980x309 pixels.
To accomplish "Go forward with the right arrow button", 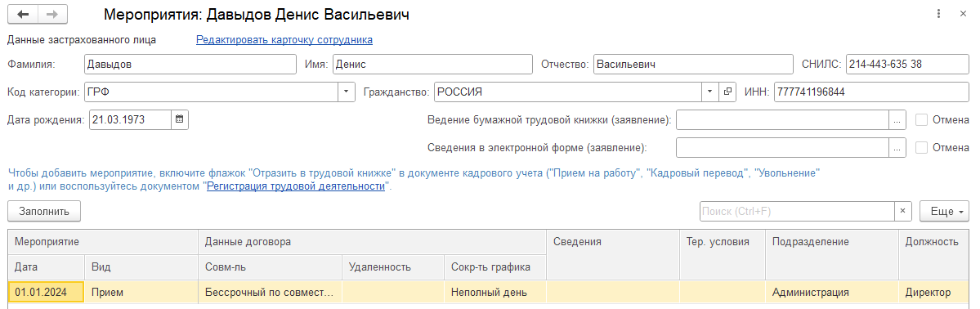I will 53,15.
